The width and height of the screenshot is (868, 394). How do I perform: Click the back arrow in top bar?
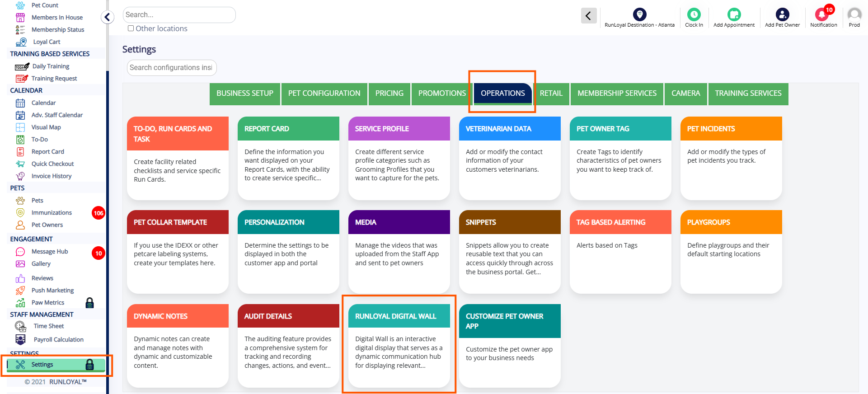coord(589,16)
